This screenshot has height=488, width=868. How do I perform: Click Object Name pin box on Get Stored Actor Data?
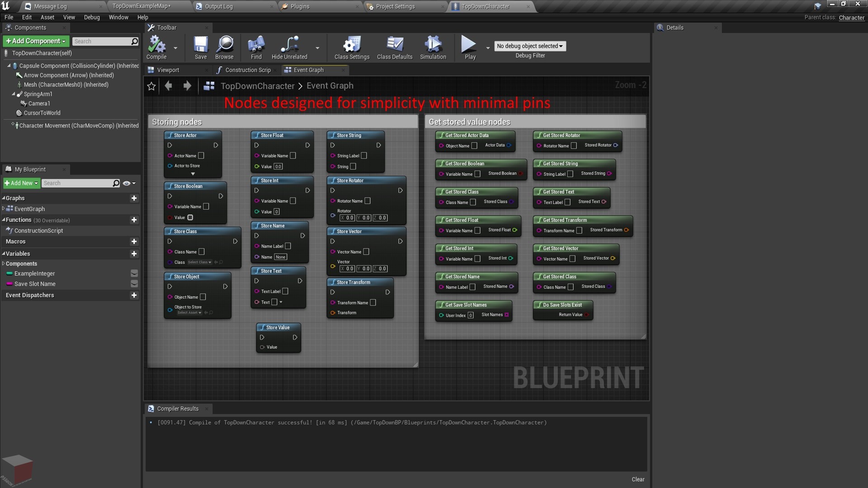(474, 145)
